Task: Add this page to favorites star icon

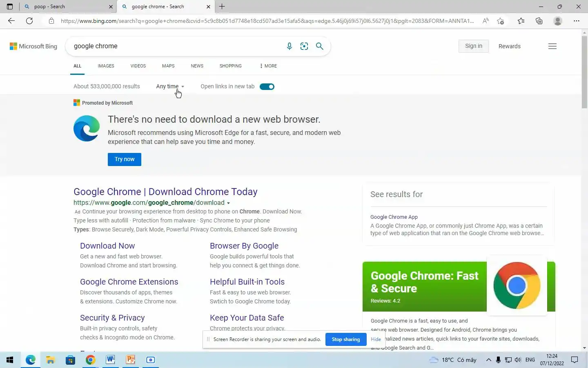Action: [501, 21]
